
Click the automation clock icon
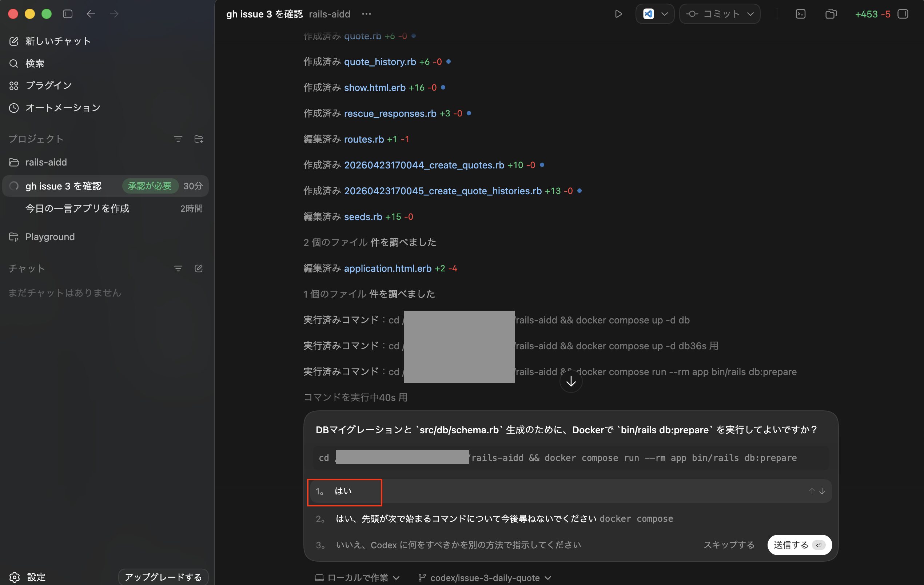[14, 108]
